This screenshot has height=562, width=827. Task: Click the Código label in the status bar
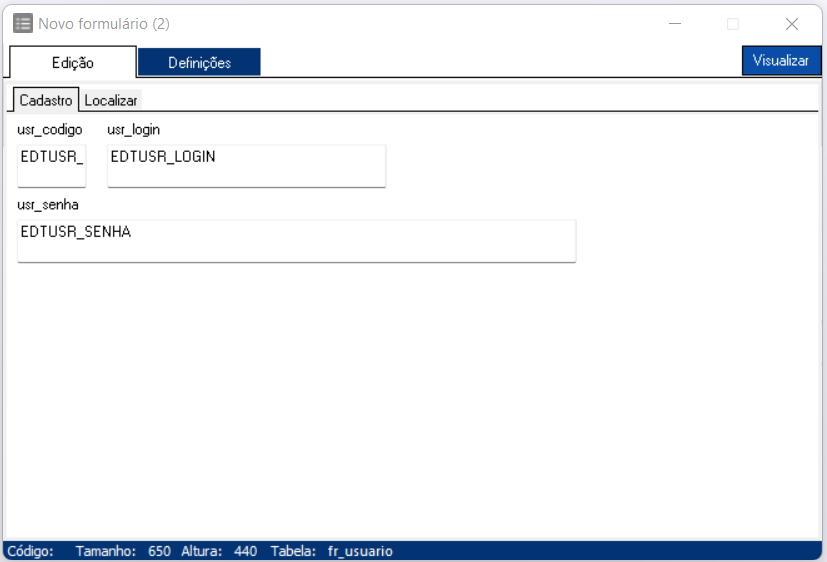pos(30,551)
